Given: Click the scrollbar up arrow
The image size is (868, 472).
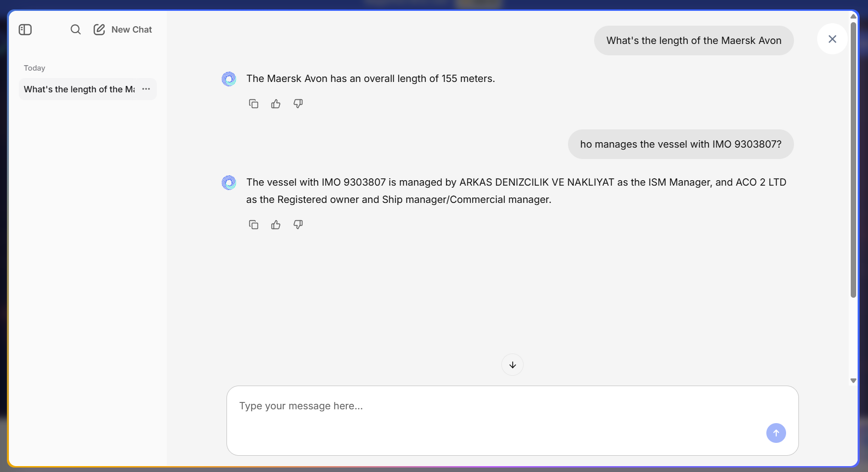Looking at the screenshot, I should click(x=854, y=16).
